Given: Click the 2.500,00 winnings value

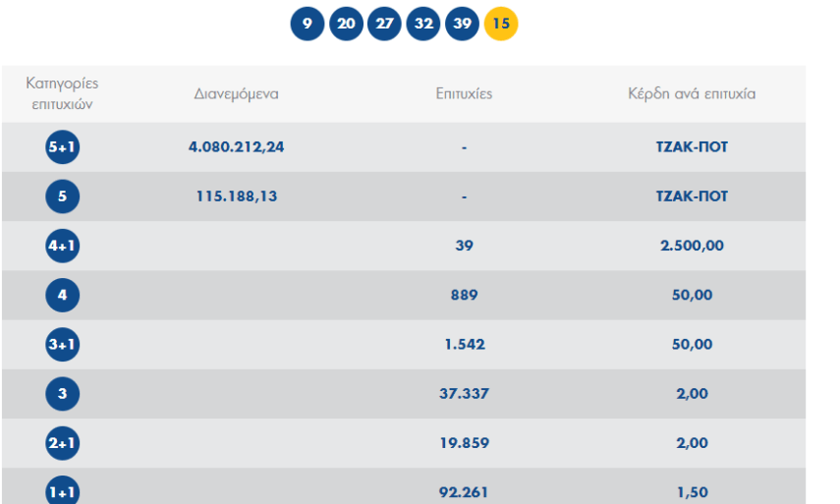Looking at the screenshot, I should [x=692, y=246].
